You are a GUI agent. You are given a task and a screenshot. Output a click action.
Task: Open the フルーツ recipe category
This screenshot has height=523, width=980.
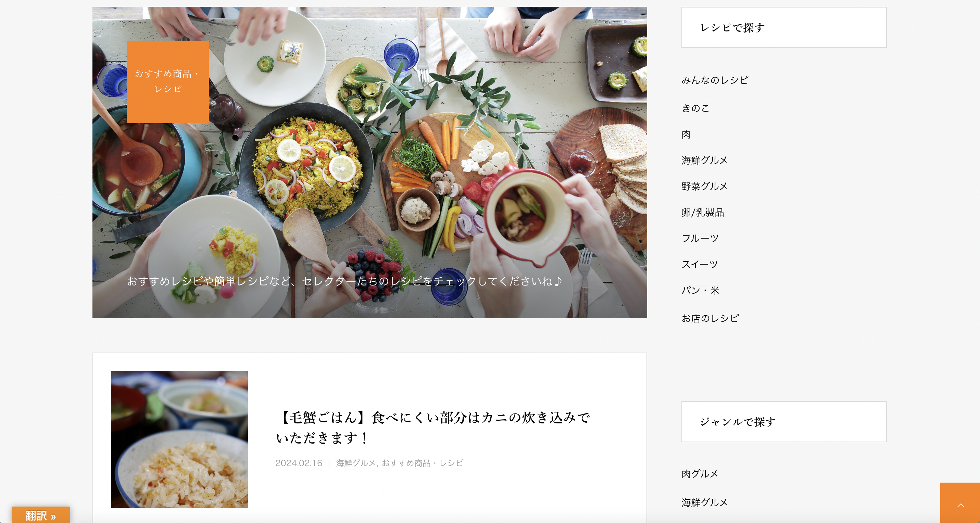(700, 238)
